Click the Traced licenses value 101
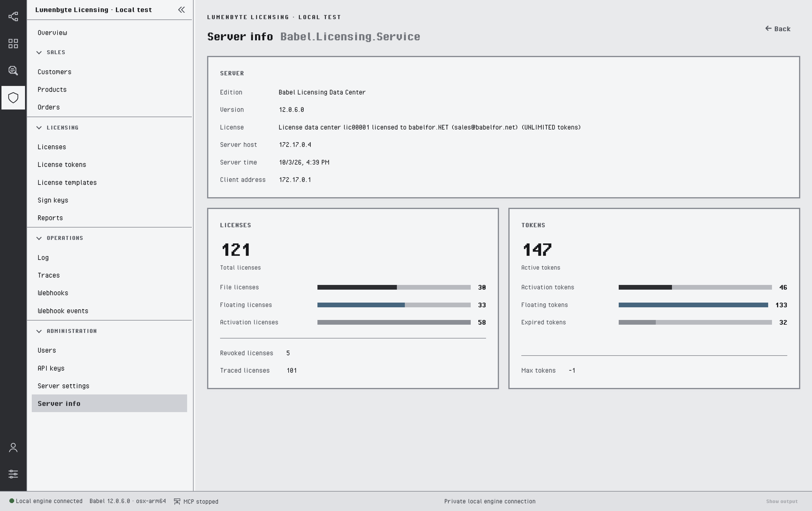 pyautogui.click(x=292, y=371)
